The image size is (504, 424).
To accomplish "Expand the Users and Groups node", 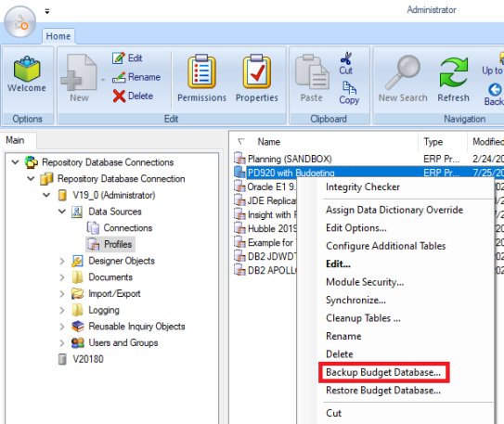I will (x=62, y=342).
